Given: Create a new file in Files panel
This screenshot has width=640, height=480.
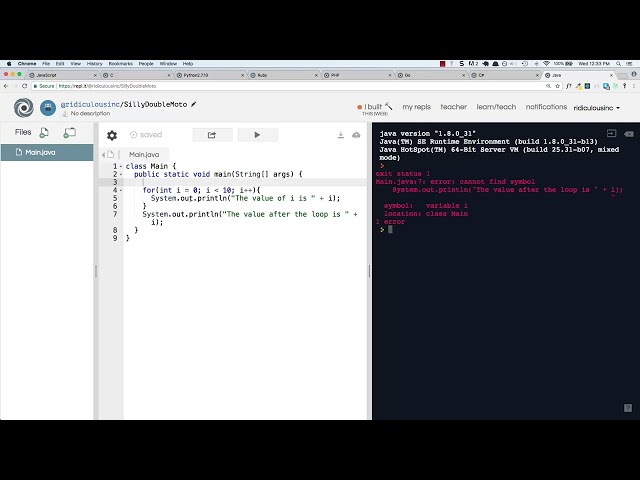Looking at the screenshot, I should click(44, 132).
